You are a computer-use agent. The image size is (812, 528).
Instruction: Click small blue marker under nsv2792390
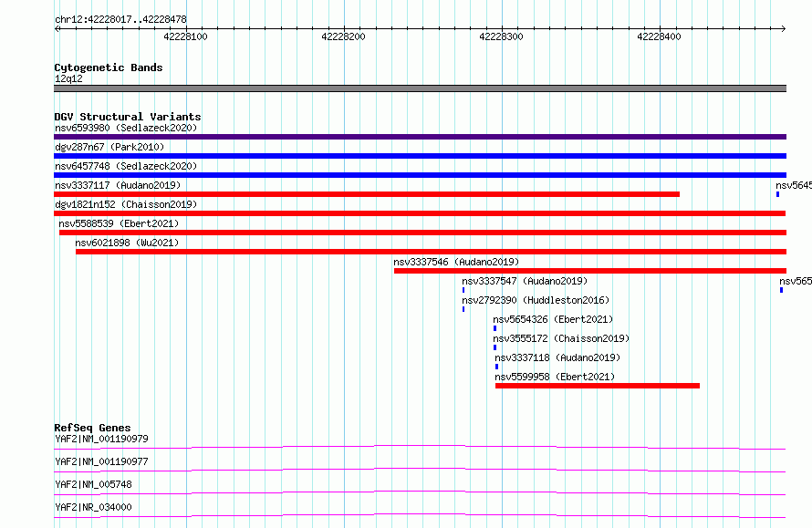[463, 309]
